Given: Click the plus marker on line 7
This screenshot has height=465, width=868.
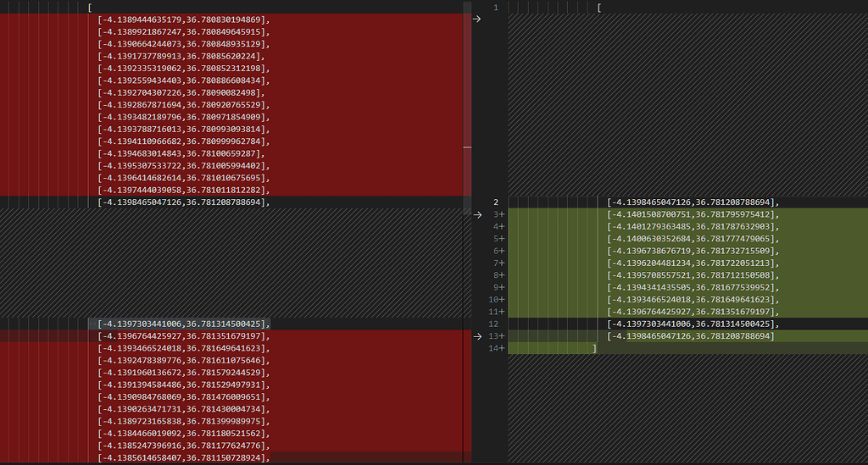Looking at the screenshot, I should click(x=502, y=263).
